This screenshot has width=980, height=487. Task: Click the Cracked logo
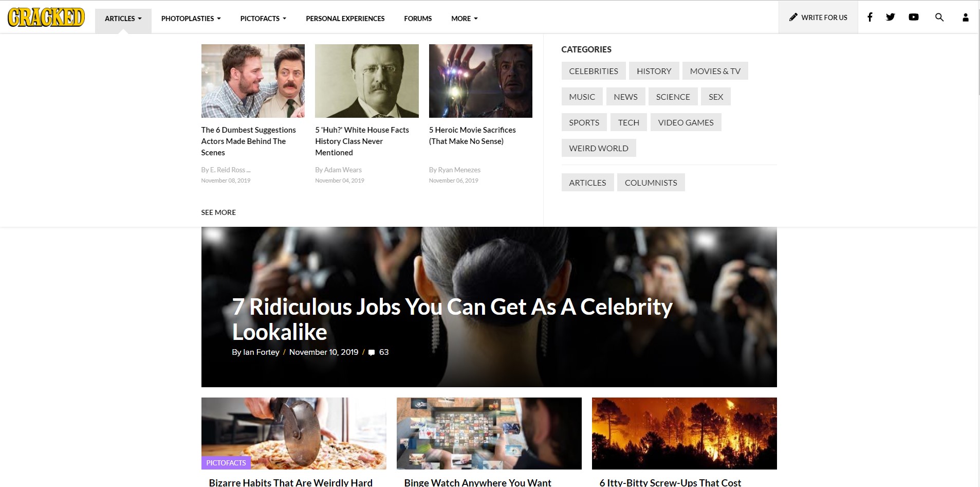[x=46, y=17]
